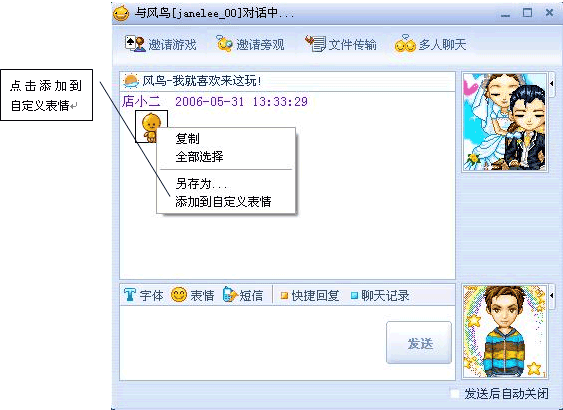Open the 字体 font tool icon

coord(130,295)
